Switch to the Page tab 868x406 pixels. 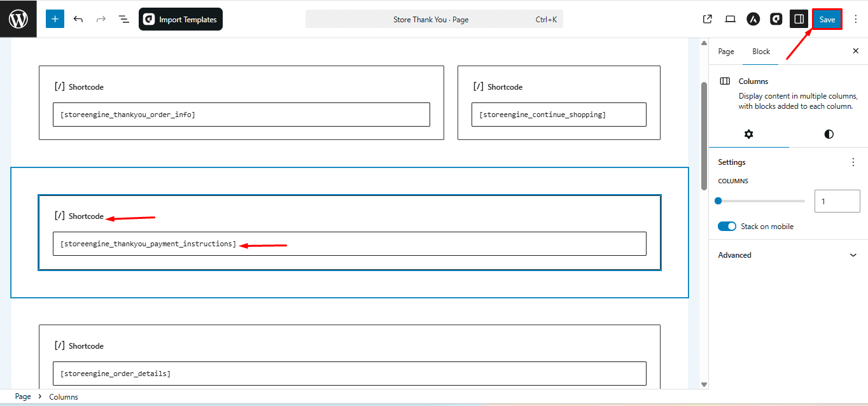click(x=725, y=51)
